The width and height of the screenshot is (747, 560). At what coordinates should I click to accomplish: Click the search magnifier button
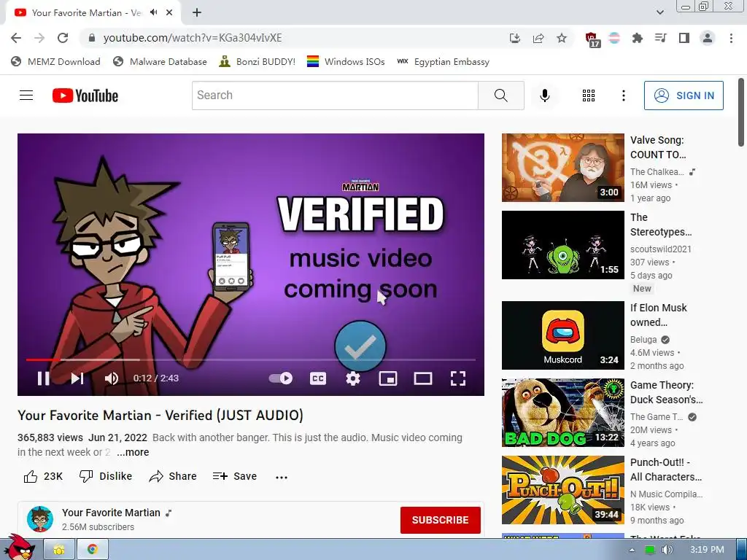(500, 96)
